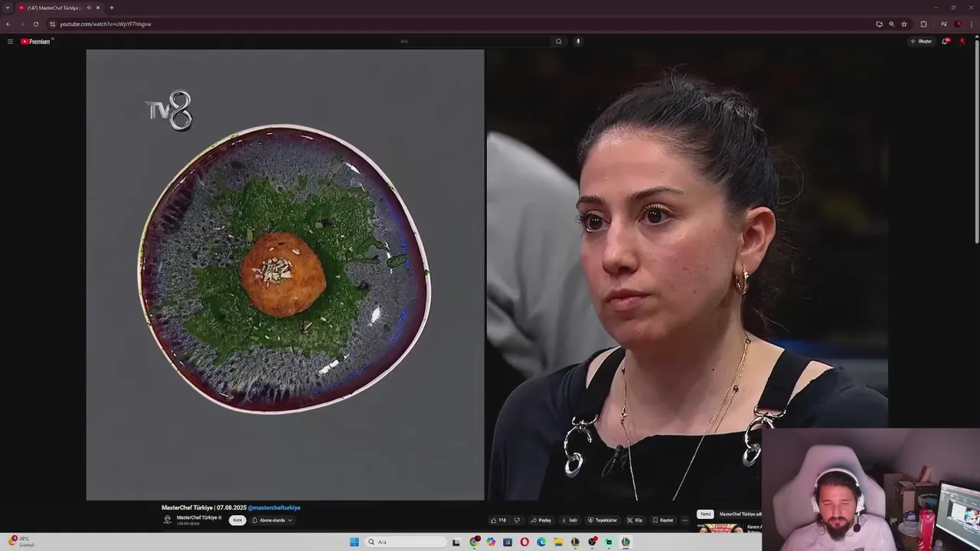Click the Teşekkürler thanks button
Viewport: 980px width, 551px height.
pos(603,520)
